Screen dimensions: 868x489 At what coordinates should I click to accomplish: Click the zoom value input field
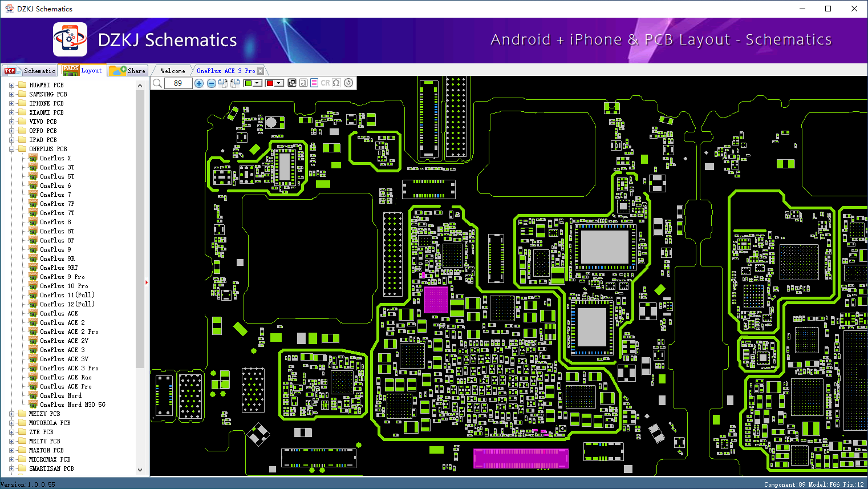click(x=178, y=83)
